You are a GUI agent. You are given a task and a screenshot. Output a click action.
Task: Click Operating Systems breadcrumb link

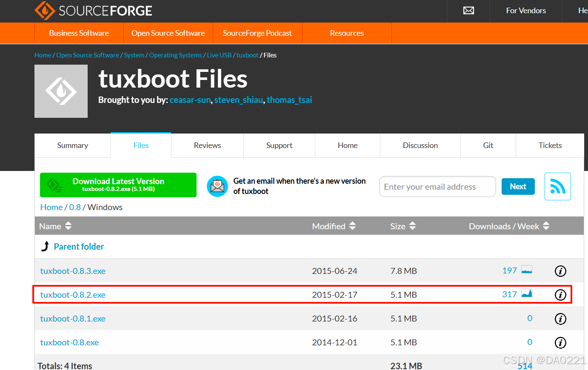175,55
